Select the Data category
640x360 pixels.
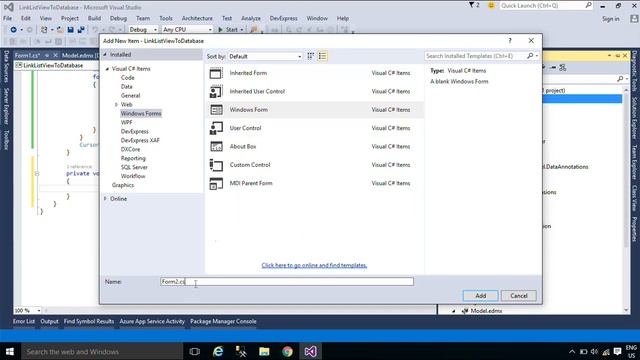(x=127, y=87)
